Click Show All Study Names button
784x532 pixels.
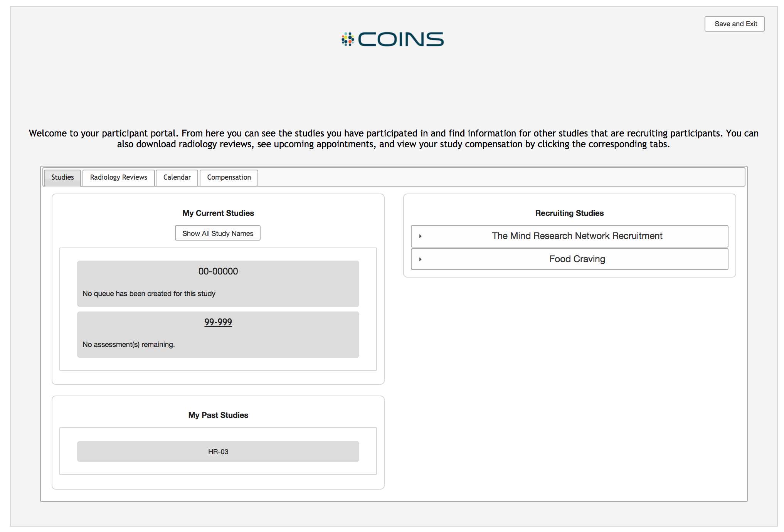point(218,233)
